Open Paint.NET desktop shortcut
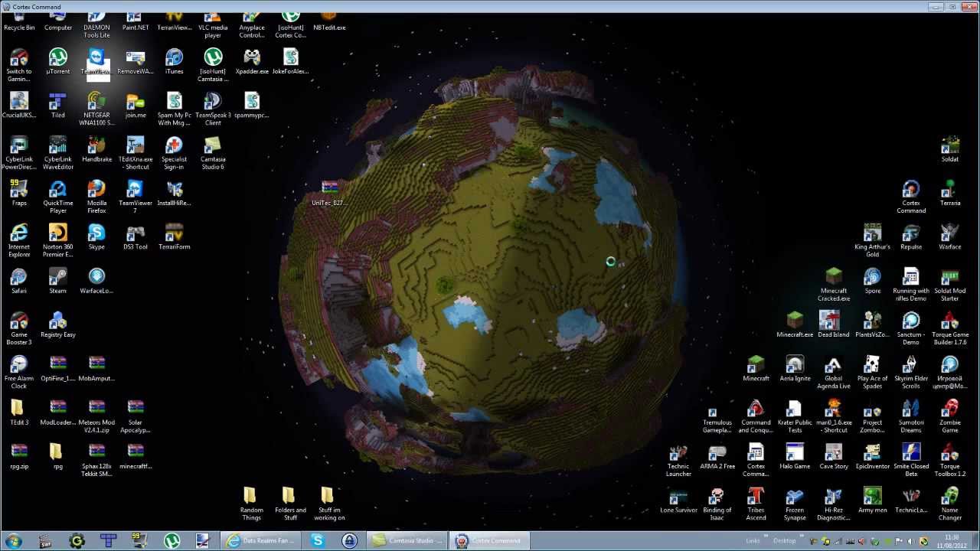This screenshot has width=980, height=551. tap(136, 21)
